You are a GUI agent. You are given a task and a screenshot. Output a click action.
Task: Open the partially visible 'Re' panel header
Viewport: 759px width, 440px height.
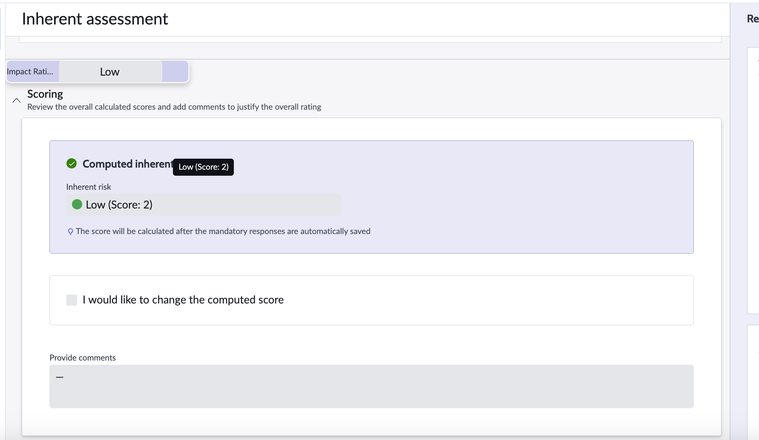coord(752,19)
